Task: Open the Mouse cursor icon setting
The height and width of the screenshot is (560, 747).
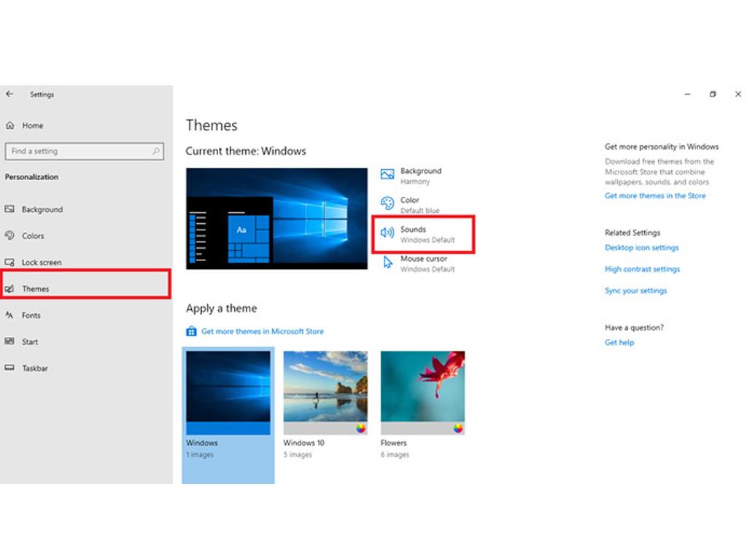Action: click(387, 262)
